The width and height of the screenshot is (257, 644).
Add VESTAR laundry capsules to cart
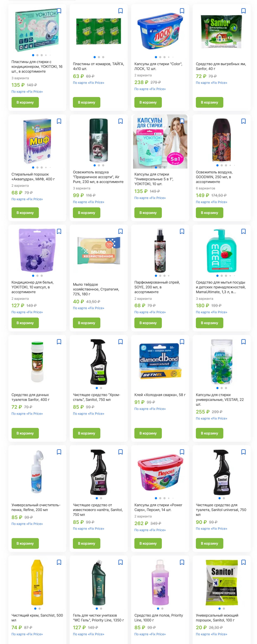tap(209, 433)
